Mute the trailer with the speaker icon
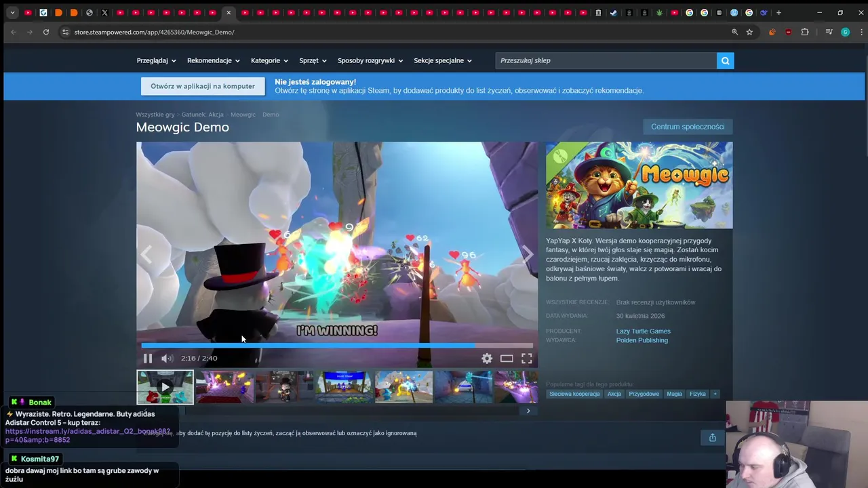868x488 pixels. coord(167,359)
